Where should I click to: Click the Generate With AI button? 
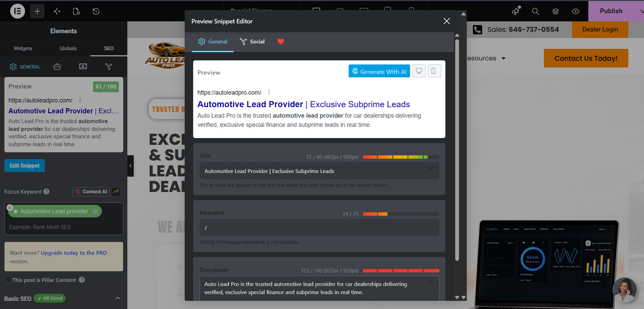(x=379, y=71)
